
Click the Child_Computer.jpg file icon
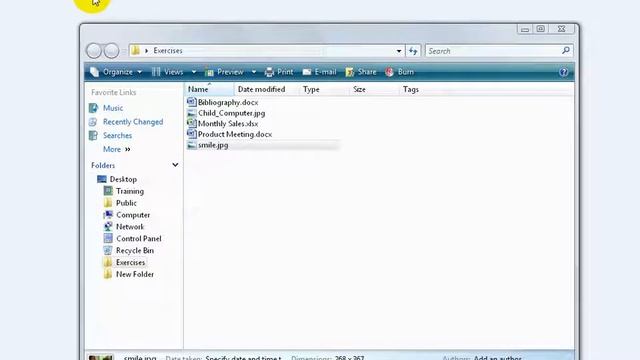[191, 113]
